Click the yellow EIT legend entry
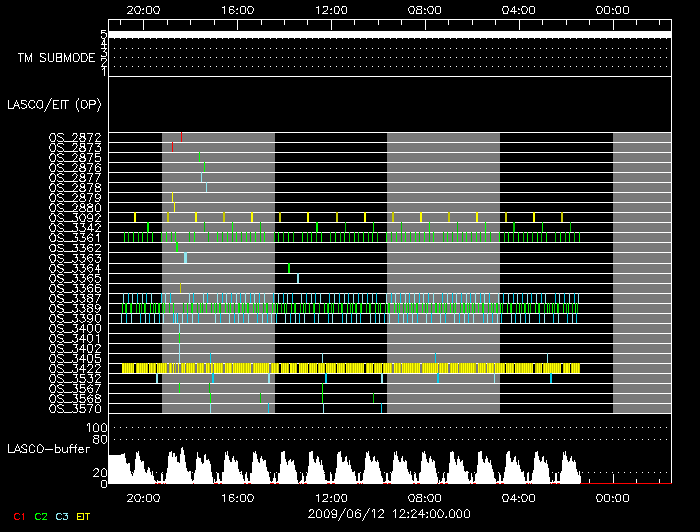 click(x=83, y=516)
